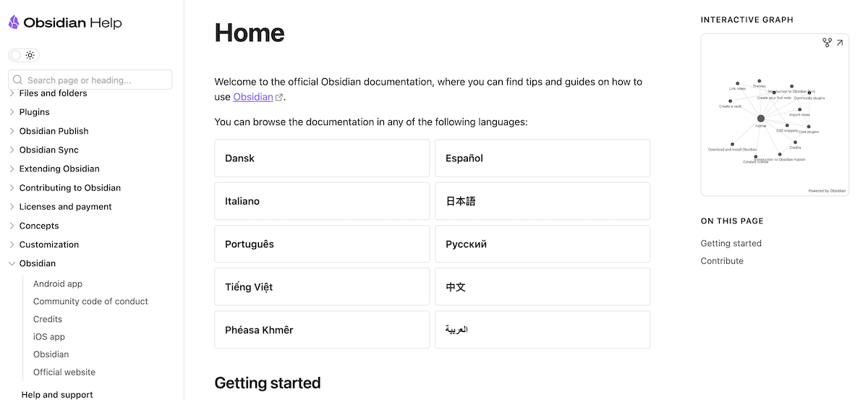Image resolution: width=868 pixels, height=400 pixels.
Task: Expand the Obsidian Sync tree chevron
Action: tap(12, 150)
